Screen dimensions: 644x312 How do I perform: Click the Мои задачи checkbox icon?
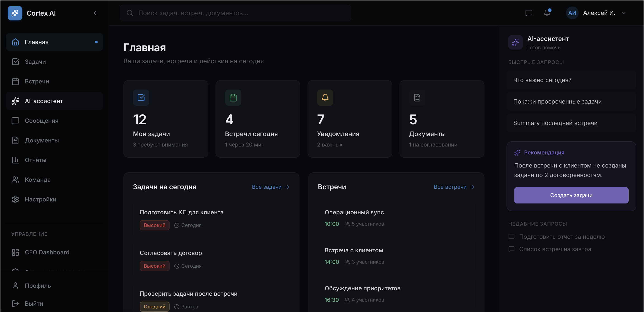141,97
